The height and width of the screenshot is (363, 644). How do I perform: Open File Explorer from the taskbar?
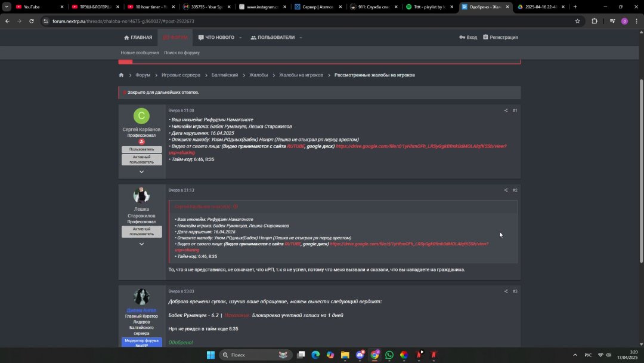click(345, 355)
